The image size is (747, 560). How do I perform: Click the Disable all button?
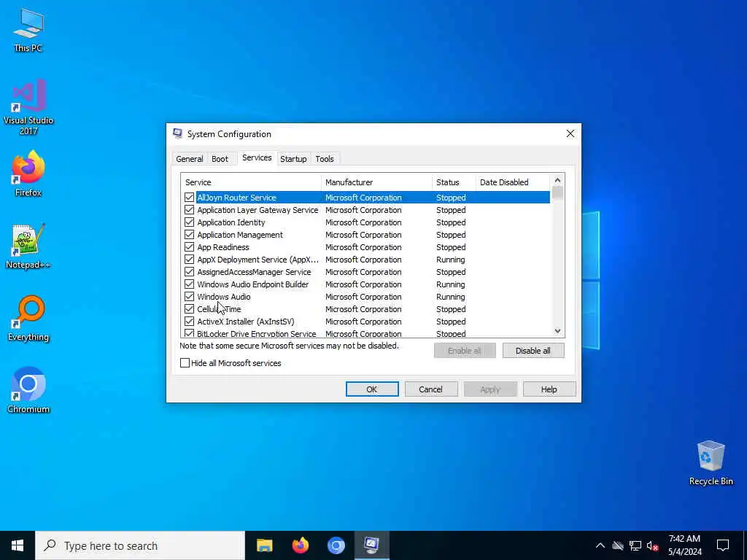pyautogui.click(x=533, y=351)
